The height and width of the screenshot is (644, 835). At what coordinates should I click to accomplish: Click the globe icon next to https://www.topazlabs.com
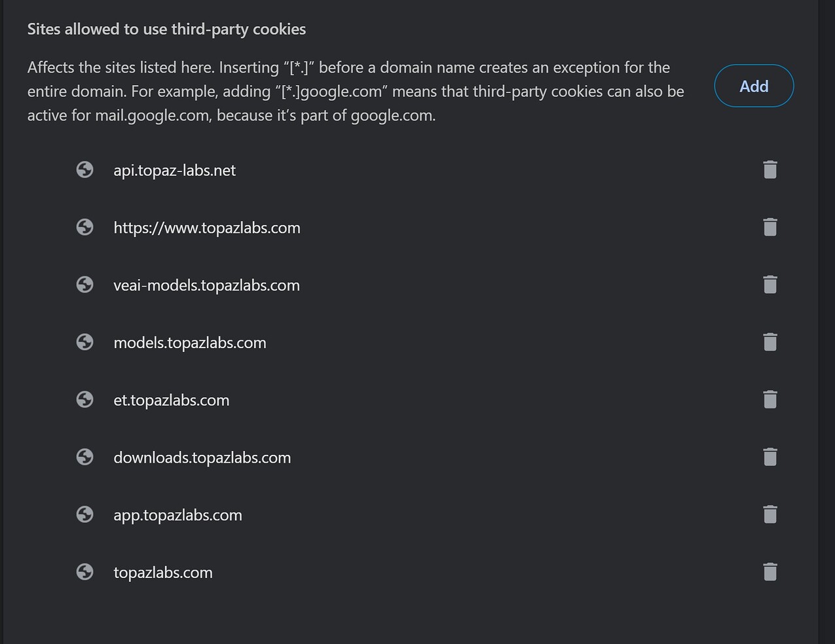(x=84, y=227)
